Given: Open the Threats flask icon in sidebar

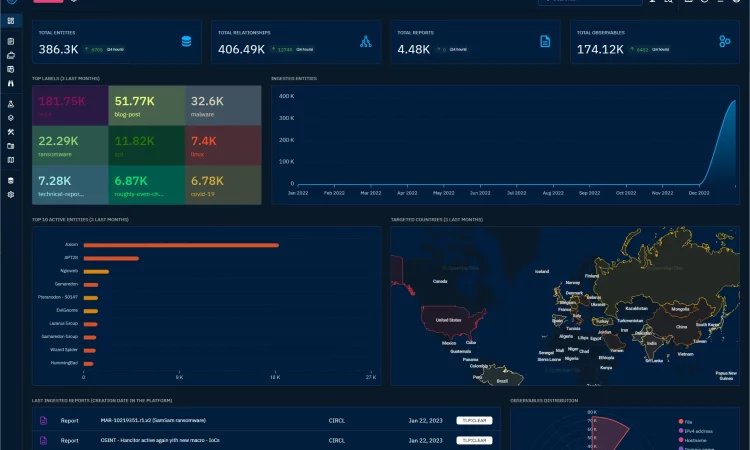Looking at the screenshot, I should pos(11,104).
